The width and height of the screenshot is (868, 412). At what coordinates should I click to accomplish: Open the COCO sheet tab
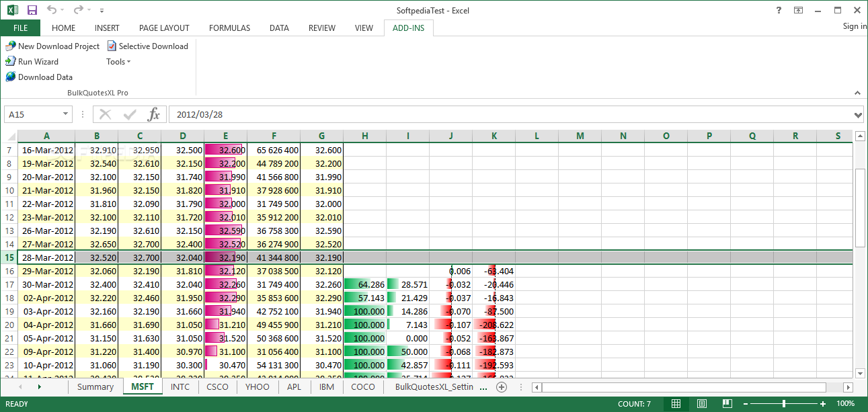pyautogui.click(x=363, y=387)
